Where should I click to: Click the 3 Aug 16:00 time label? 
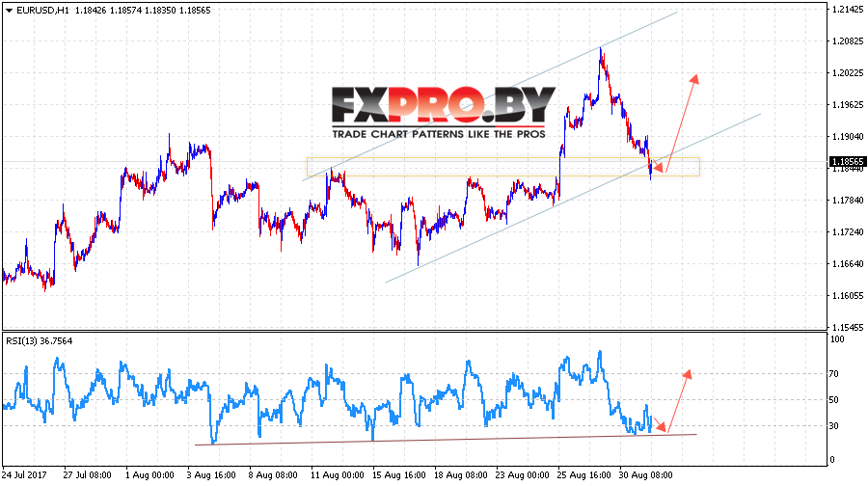tap(211, 475)
